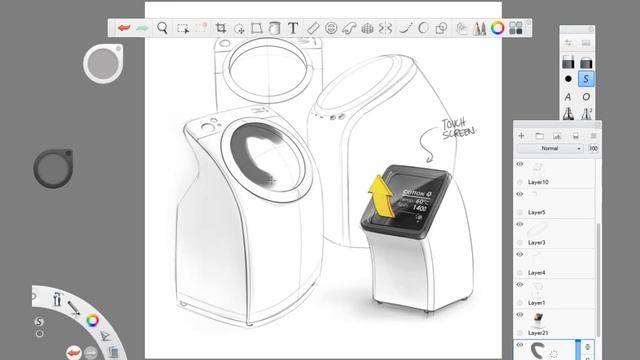The image size is (640, 360).
Task: Select the Quick Transform lasso-move tool
Action: tap(239, 28)
